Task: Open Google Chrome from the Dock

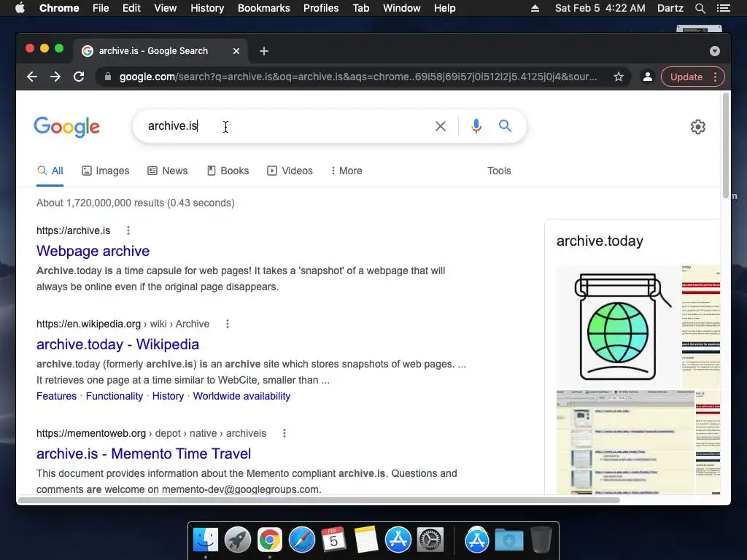Action: point(270,540)
